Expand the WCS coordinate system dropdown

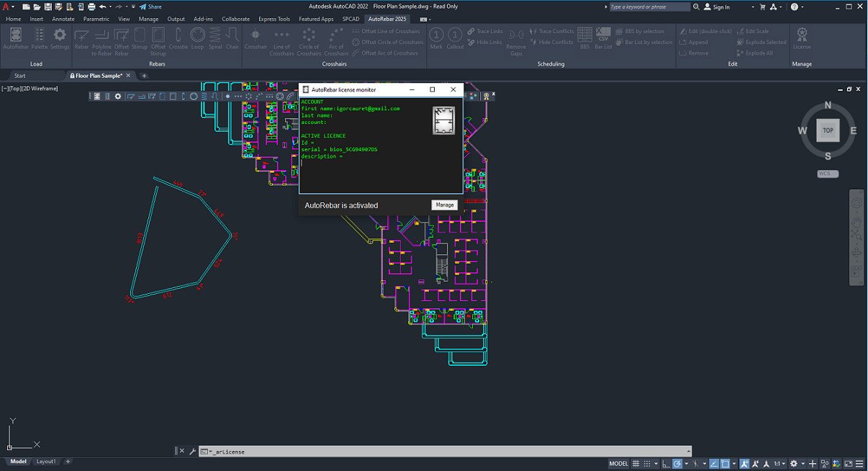coord(828,174)
